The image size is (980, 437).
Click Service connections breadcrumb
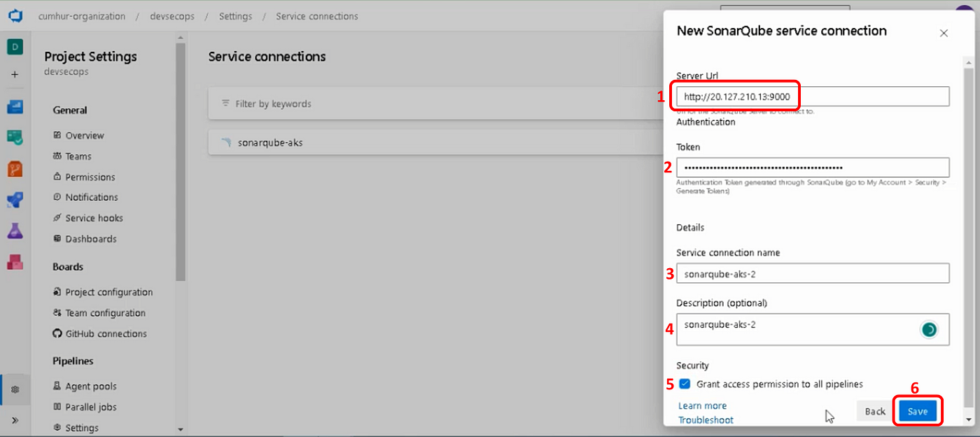click(316, 16)
